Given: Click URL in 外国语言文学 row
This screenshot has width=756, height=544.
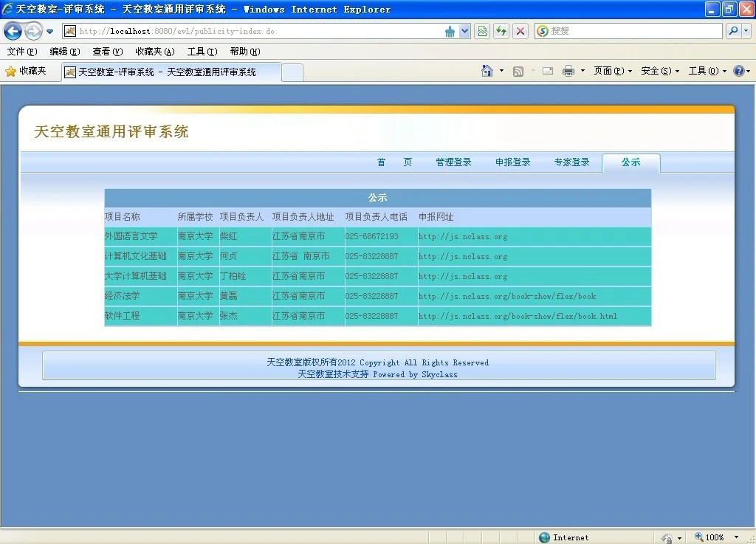Looking at the screenshot, I should point(463,237).
